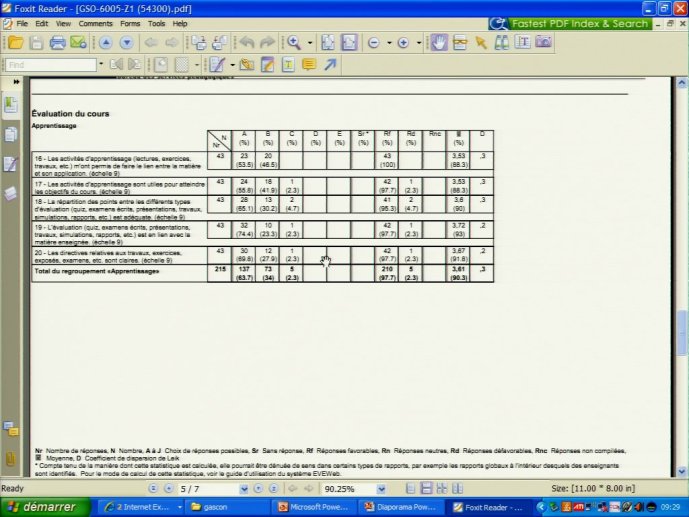
Task: Switch to Diaporama PowerPoint taskbar item
Action: click(403, 507)
